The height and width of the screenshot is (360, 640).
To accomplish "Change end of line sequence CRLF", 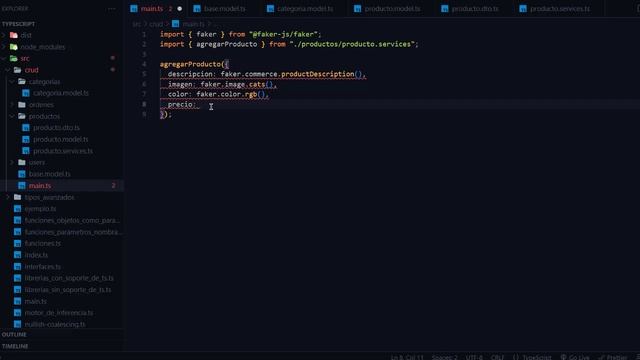I will pyautogui.click(x=497, y=357).
